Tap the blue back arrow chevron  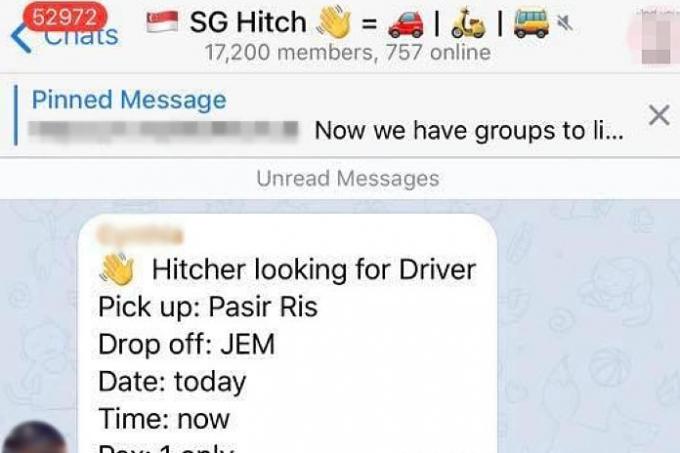pos(21,38)
